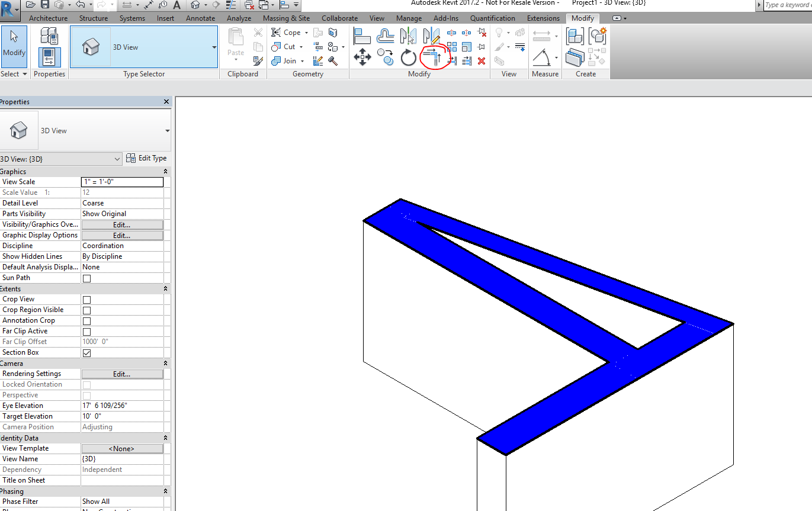The height and width of the screenshot is (511, 812).
Task: Select the Move tool
Action: [x=362, y=57]
